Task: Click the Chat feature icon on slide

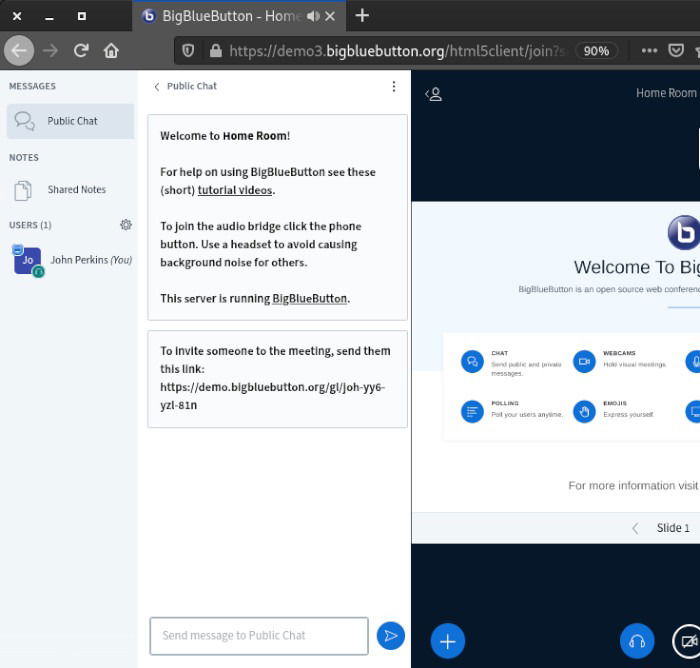Action: point(472,361)
